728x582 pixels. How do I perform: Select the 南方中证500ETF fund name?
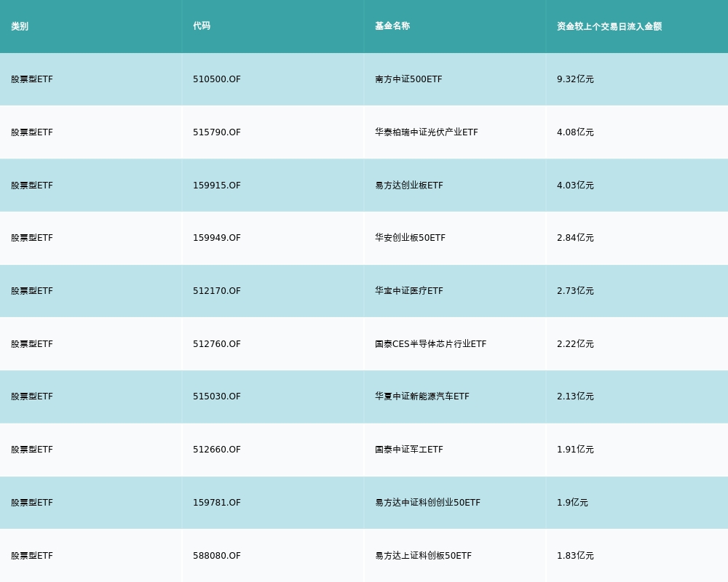pos(408,79)
